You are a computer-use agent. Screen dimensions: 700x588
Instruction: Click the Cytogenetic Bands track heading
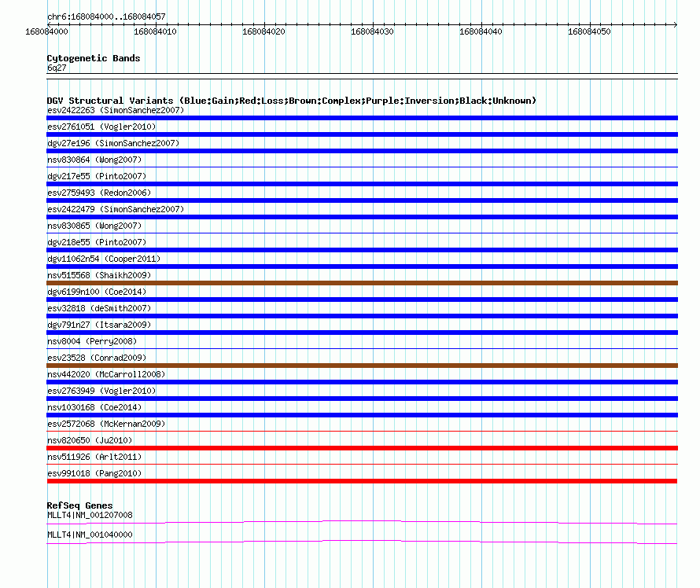pos(94,58)
